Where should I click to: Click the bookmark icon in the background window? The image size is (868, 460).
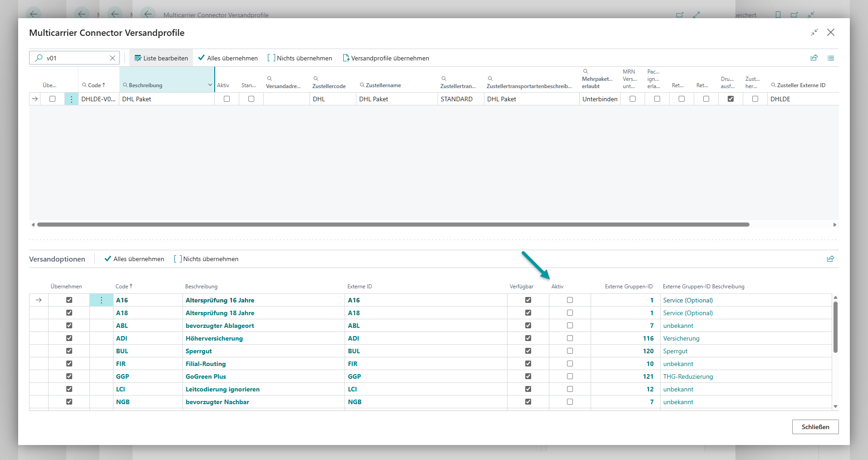tap(778, 15)
